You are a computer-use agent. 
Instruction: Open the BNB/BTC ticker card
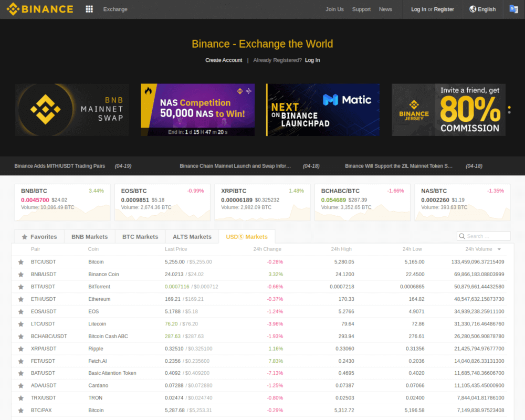coord(62,202)
